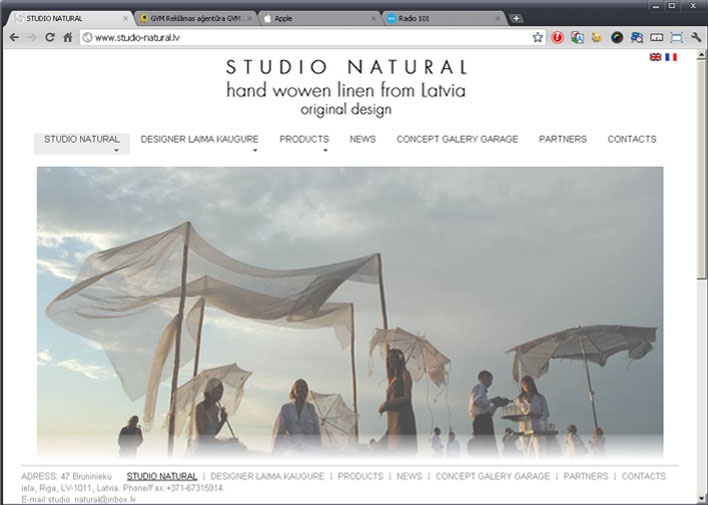Close the Radio 101 tab
This screenshot has width=708, height=505.
tap(498, 19)
